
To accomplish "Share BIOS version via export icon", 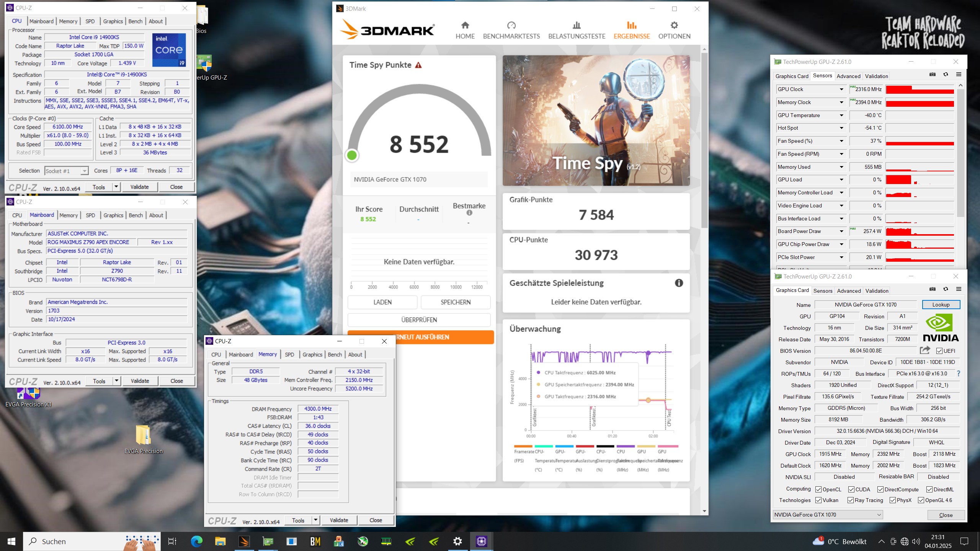I will pos(925,350).
